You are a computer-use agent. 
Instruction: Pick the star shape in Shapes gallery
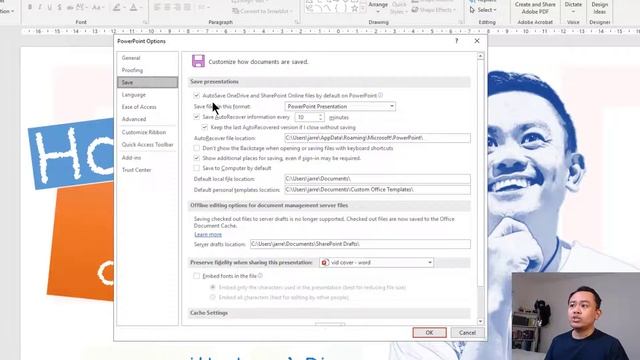tap(354, 8)
